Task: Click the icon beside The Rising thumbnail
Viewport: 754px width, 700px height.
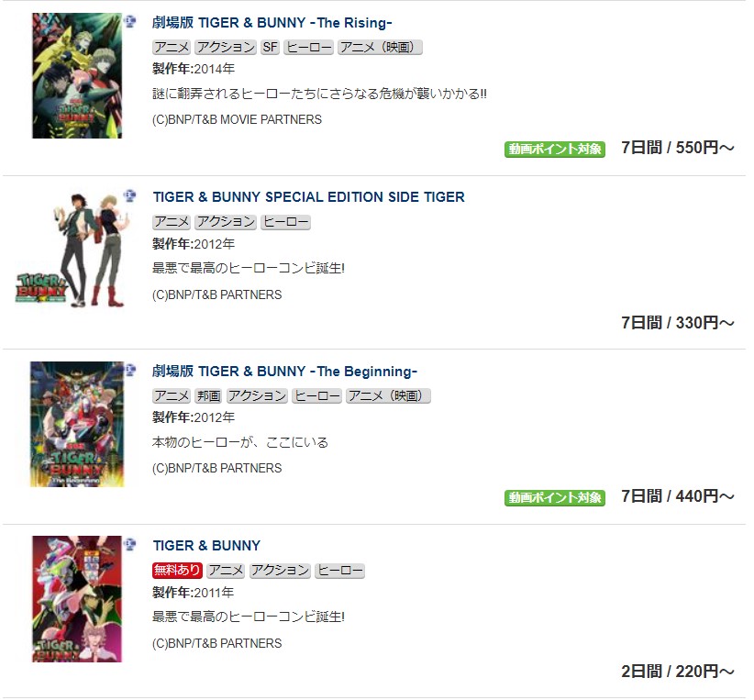Action: point(129,22)
